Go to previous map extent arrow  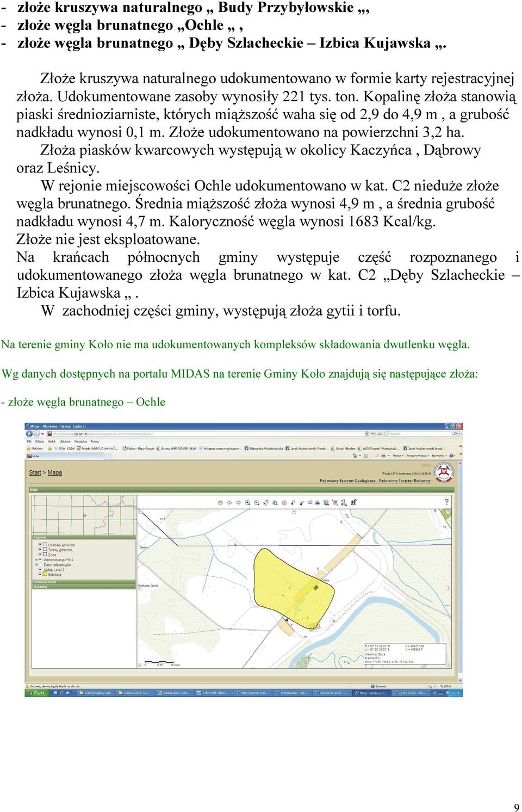coord(229,502)
